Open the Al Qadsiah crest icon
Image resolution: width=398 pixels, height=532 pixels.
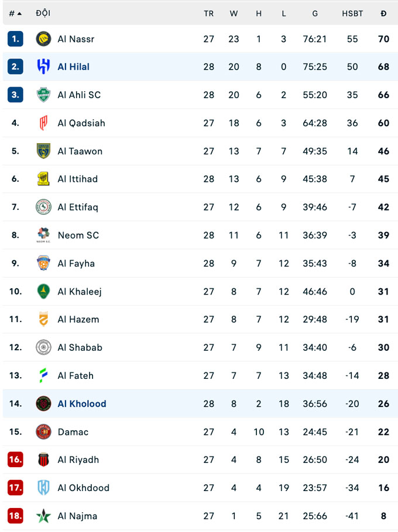[44, 123]
